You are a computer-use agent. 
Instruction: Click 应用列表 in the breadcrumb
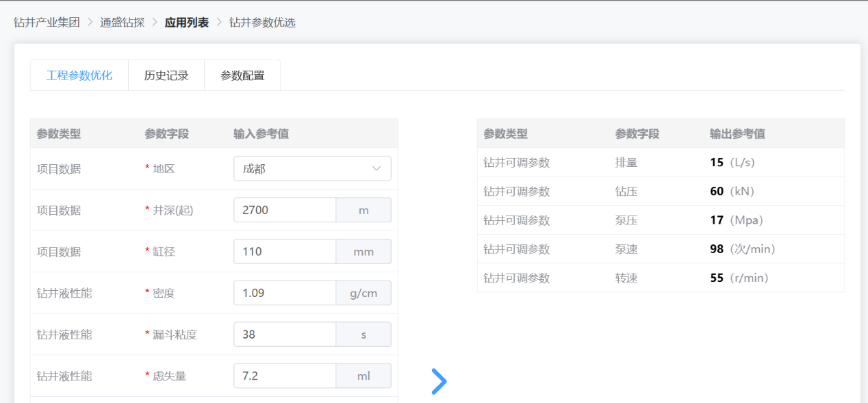coord(186,22)
